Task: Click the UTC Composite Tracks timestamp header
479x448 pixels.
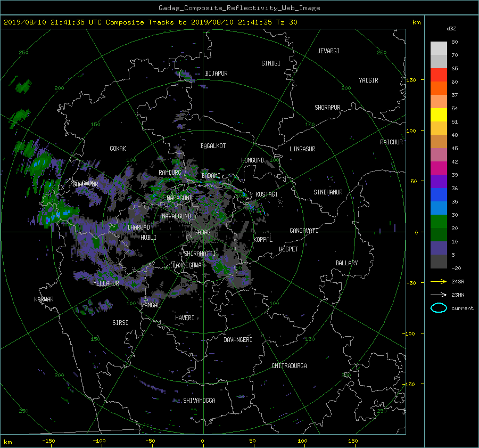Action: coord(150,22)
